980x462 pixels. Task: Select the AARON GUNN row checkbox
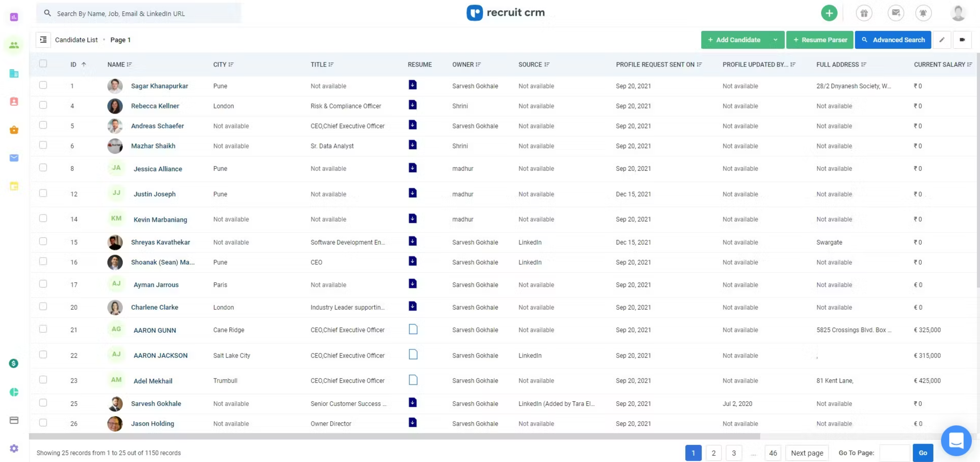[x=43, y=329]
